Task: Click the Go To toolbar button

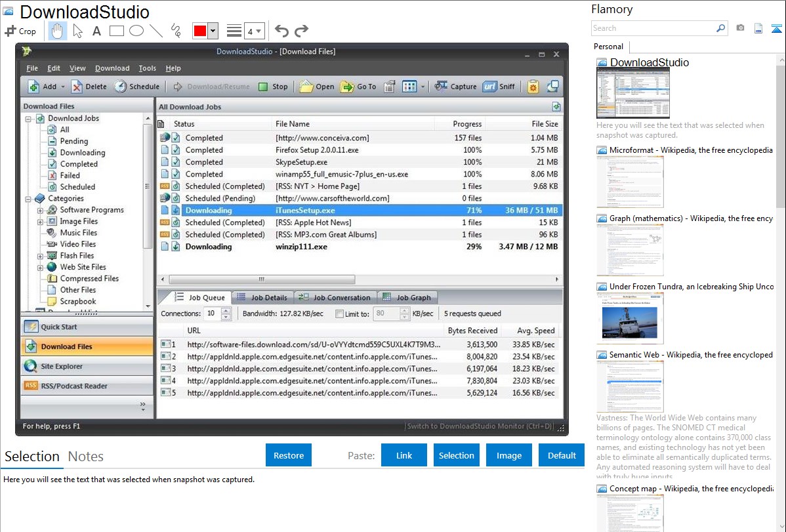Action: (x=358, y=86)
